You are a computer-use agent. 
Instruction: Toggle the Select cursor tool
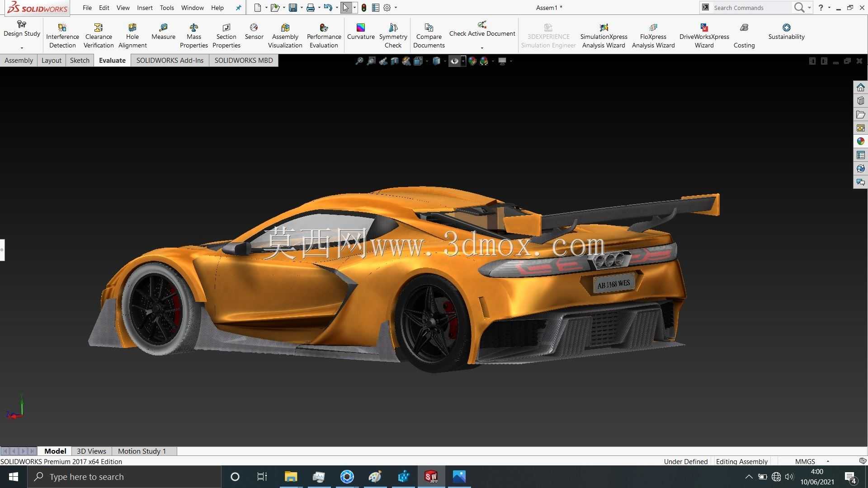[x=346, y=8]
